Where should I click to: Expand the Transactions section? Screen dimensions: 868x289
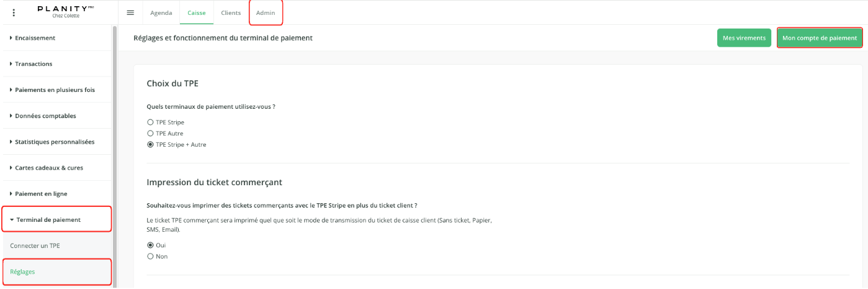(x=56, y=64)
